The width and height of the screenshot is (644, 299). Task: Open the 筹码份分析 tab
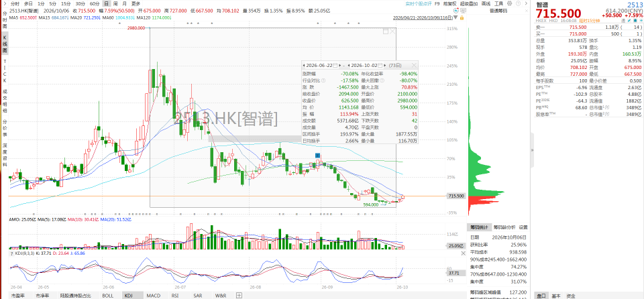click(x=504, y=227)
